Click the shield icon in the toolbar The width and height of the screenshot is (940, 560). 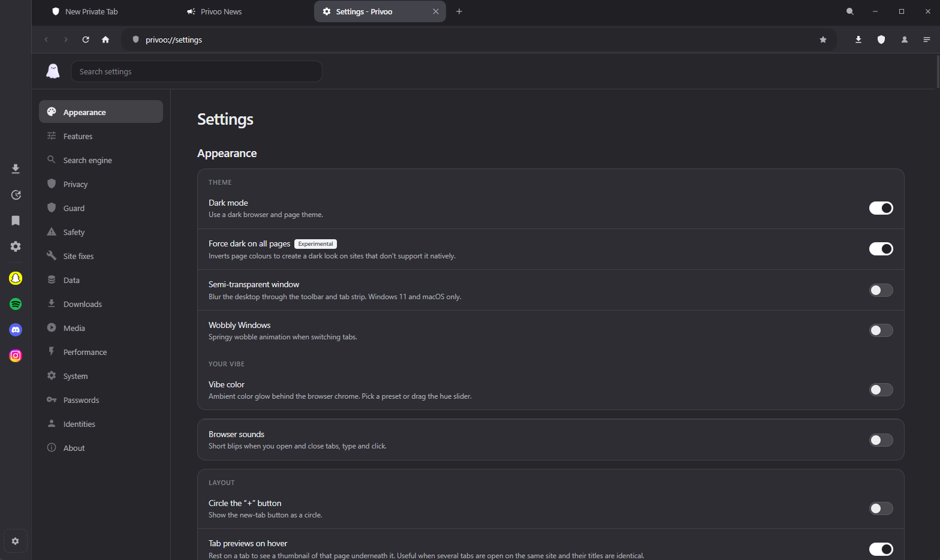point(881,40)
